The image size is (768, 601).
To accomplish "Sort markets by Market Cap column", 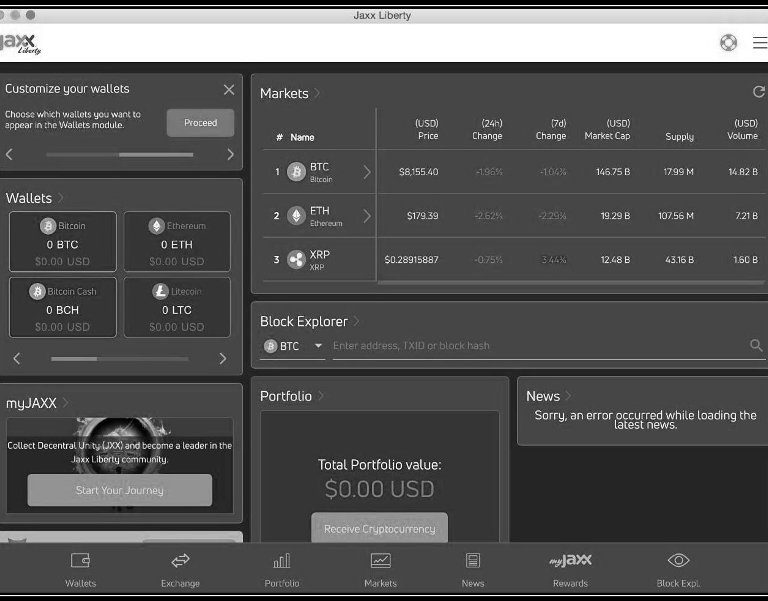I will (607, 129).
